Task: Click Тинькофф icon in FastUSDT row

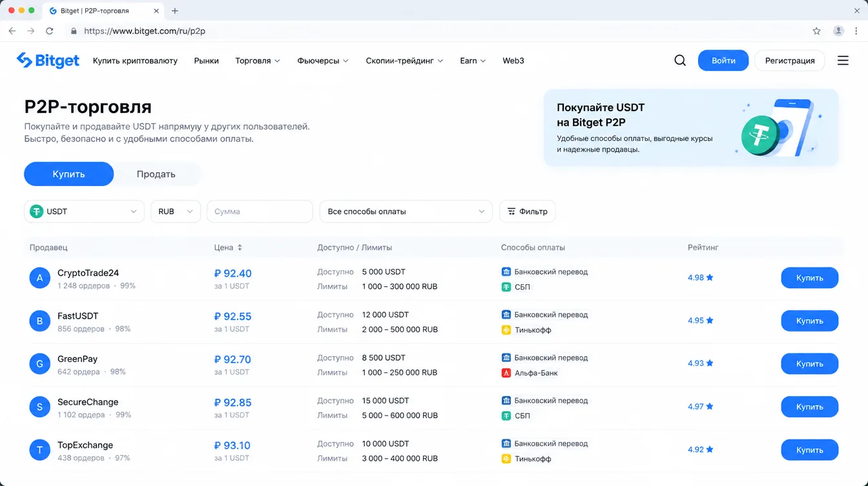Action: [x=506, y=330]
